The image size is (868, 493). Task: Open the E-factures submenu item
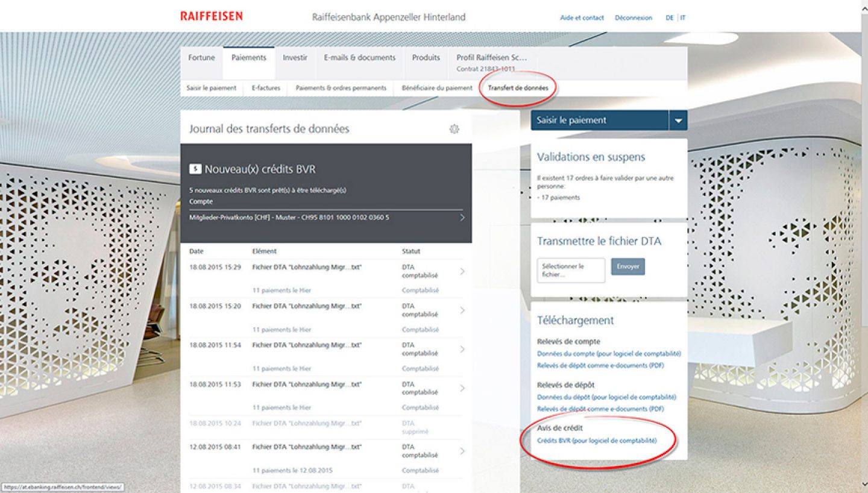coord(266,88)
